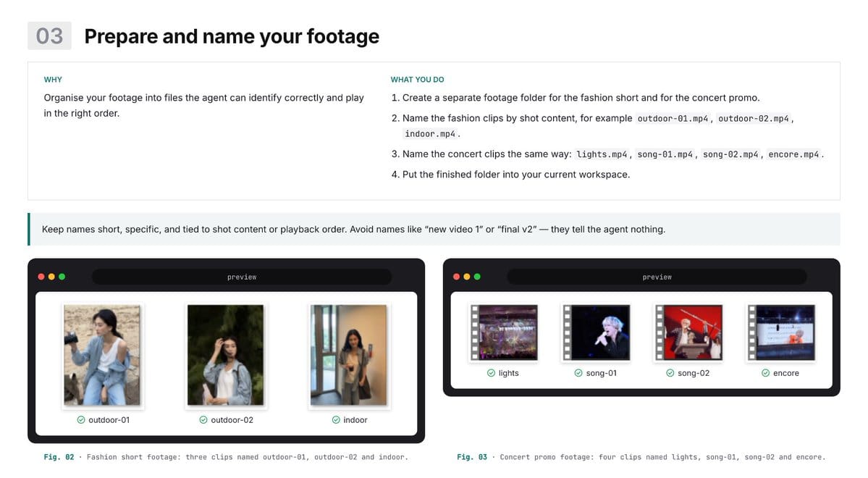Image resolution: width=868 pixels, height=478 pixels.
Task: Click the check icon beside song-02 label
Action: tap(670, 373)
